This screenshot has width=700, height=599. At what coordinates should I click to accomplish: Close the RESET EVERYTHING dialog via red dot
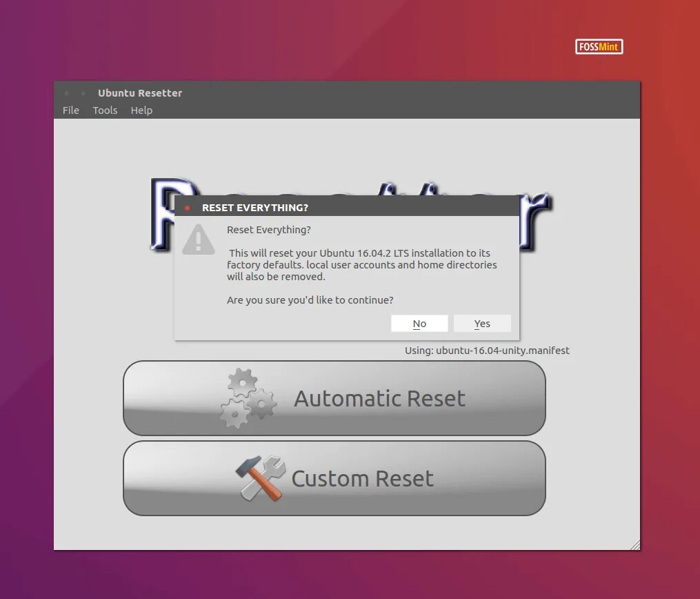pos(188,208)
